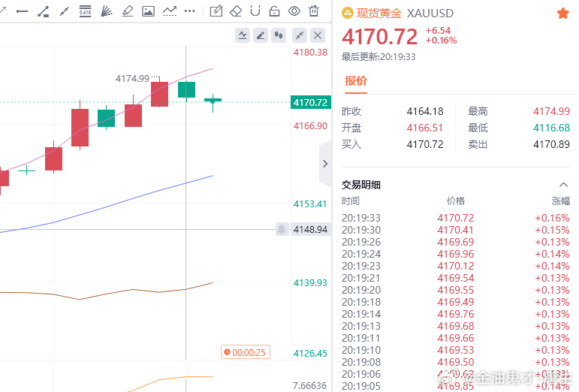This screenshot has width=579, height=392.
Task: Click the 4139.93 axis price label
Action: (x=311, y=283)
